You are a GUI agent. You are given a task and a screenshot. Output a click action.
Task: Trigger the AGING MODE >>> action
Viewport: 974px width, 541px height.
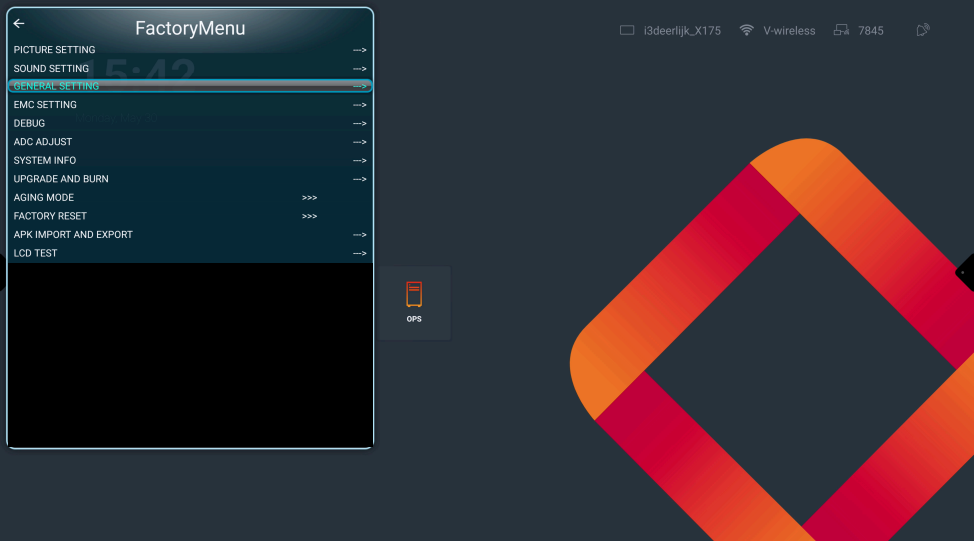pos(309,198)
